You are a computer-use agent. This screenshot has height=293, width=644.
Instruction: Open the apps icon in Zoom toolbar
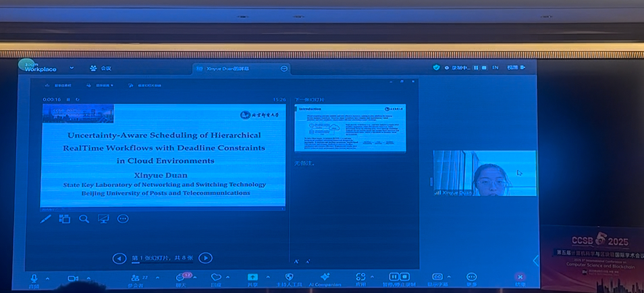(360, 277)
